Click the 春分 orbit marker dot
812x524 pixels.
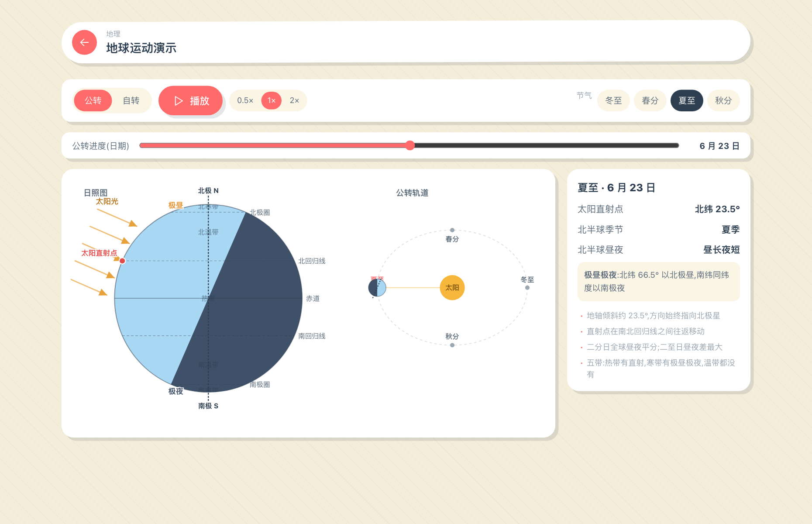(x=452, y=230)
